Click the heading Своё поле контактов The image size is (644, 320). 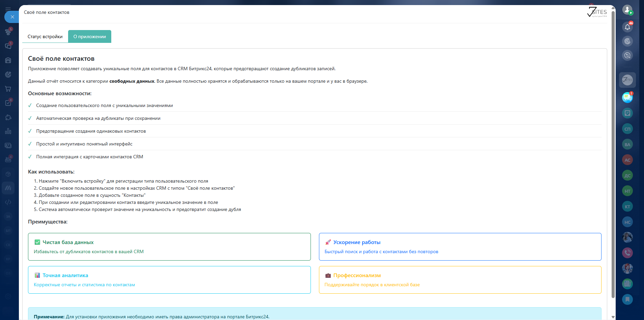(61, 58)
